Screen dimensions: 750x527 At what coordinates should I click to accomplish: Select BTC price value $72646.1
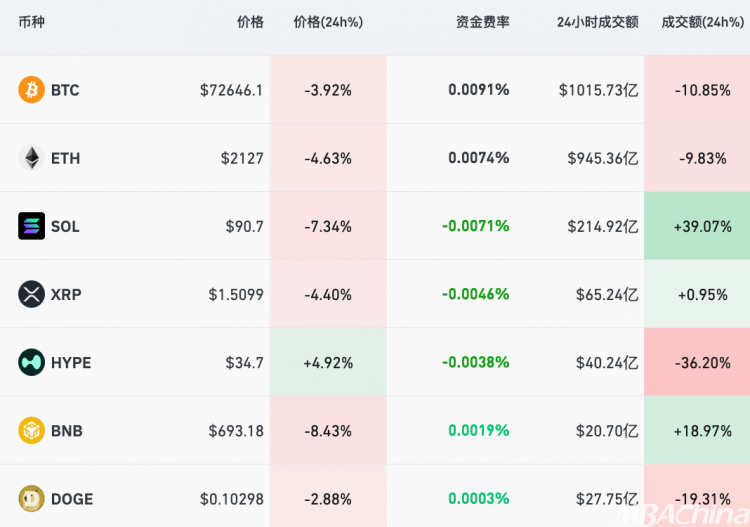231,90
